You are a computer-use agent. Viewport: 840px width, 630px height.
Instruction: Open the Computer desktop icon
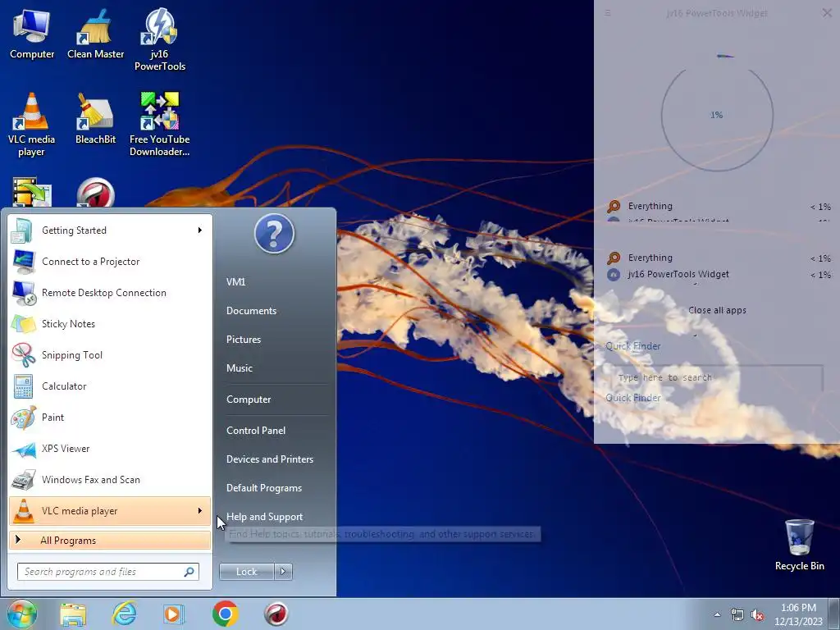(32, 34)
